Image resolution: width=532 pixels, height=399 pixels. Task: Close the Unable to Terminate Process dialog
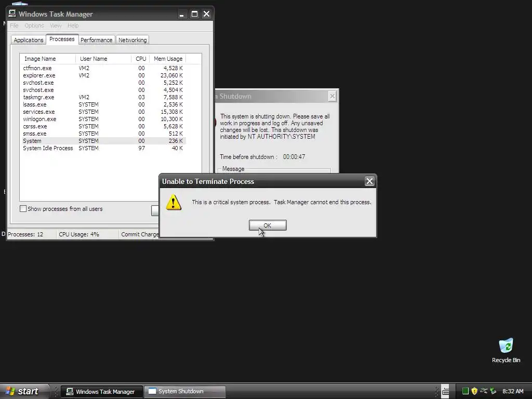(x=369, y=181)
